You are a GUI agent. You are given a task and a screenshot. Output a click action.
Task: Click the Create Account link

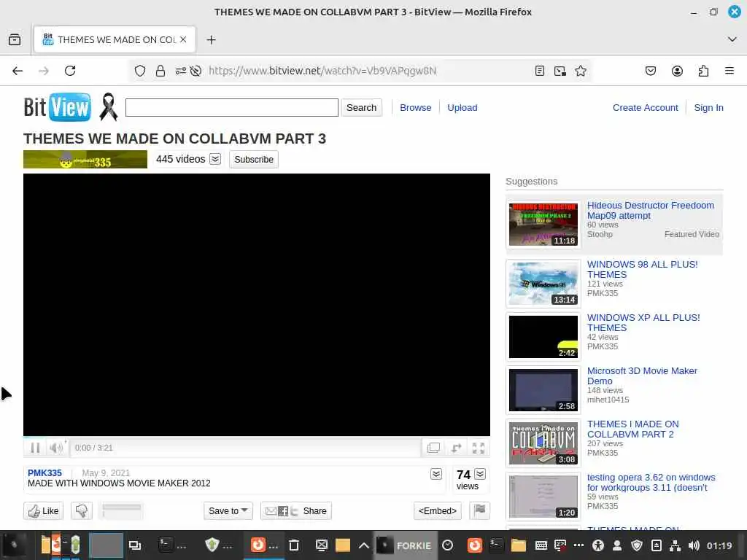click(645, 108)
